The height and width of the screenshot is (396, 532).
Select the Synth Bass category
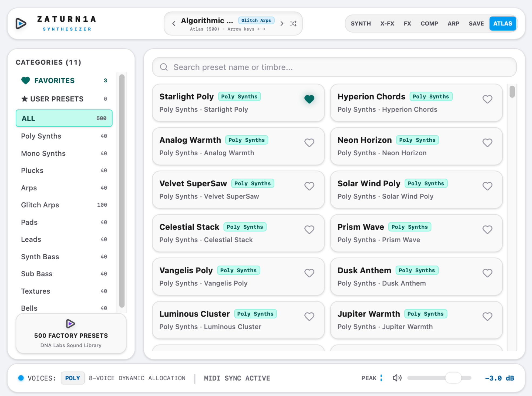[x=64, y=256]
